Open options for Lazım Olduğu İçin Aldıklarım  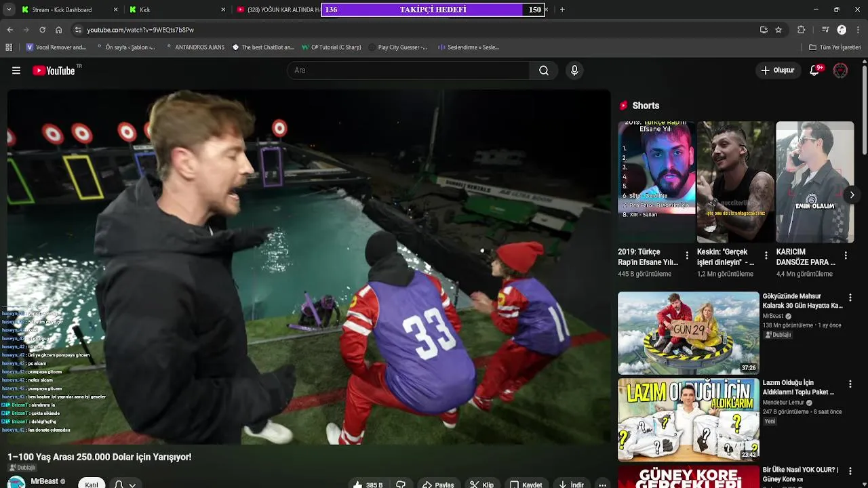point(850,384)
